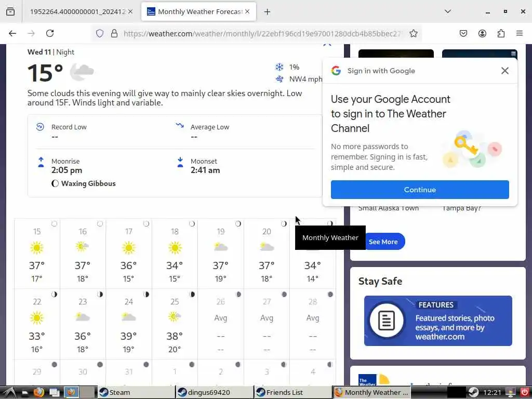The height and width of the screenshot is (399, 532).
Task: Reload the weather page
Action: [50, 33]
